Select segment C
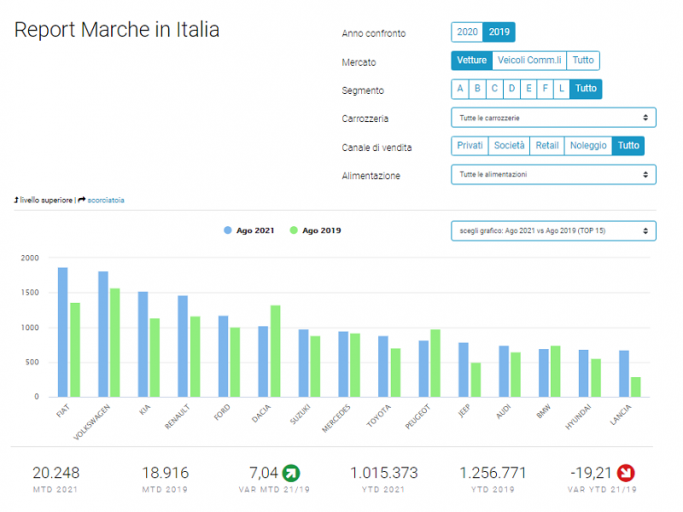 494,89
